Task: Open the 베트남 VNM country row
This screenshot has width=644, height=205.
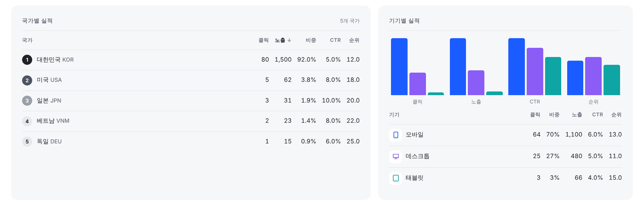Action: click(191, 121)
